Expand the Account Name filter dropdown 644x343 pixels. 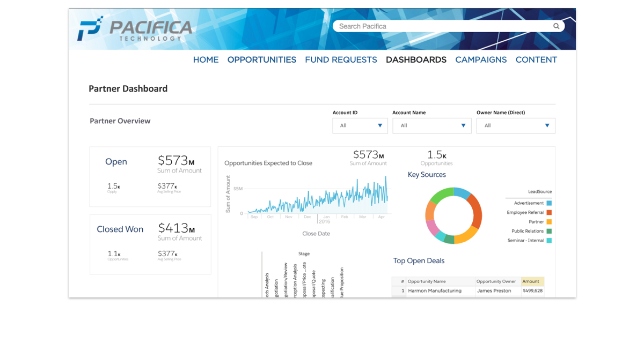click(x=431, y=125)
